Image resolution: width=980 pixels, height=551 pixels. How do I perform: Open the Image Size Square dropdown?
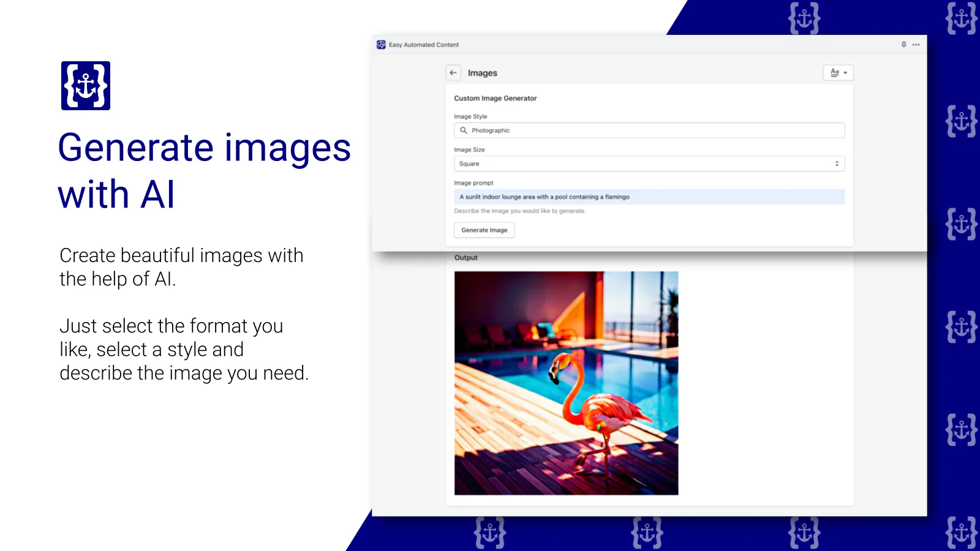point(649,163)
